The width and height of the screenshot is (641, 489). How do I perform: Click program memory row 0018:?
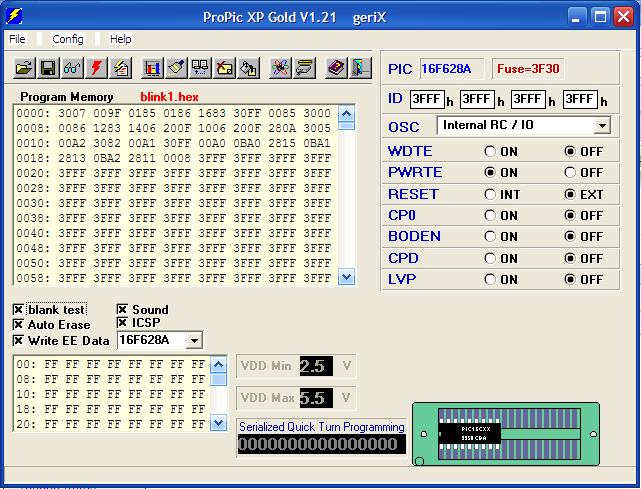point(174,158)
